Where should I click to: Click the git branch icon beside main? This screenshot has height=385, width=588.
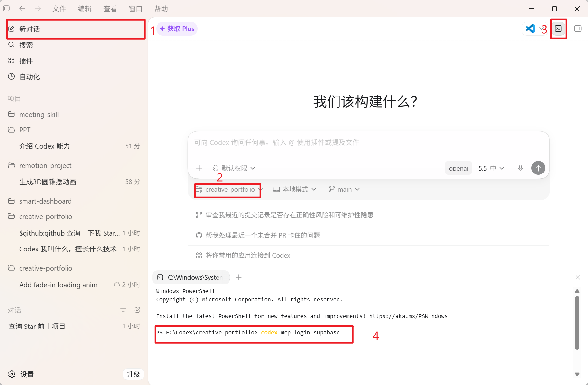pos(332,189)
